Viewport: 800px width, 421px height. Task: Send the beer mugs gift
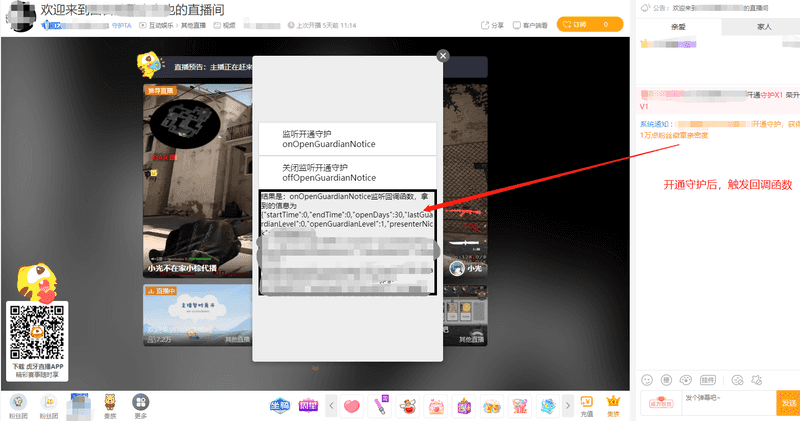(x=492, y=406)
